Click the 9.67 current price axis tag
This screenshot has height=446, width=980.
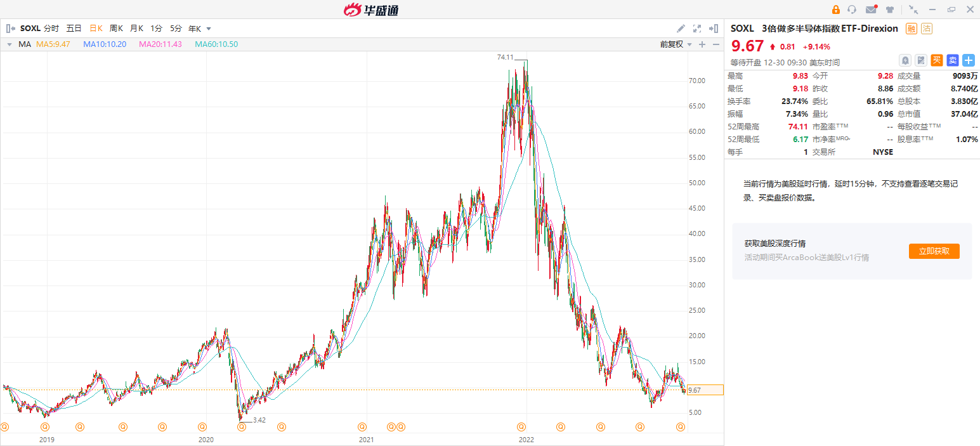pyautogui.click(x=705, y=390)
